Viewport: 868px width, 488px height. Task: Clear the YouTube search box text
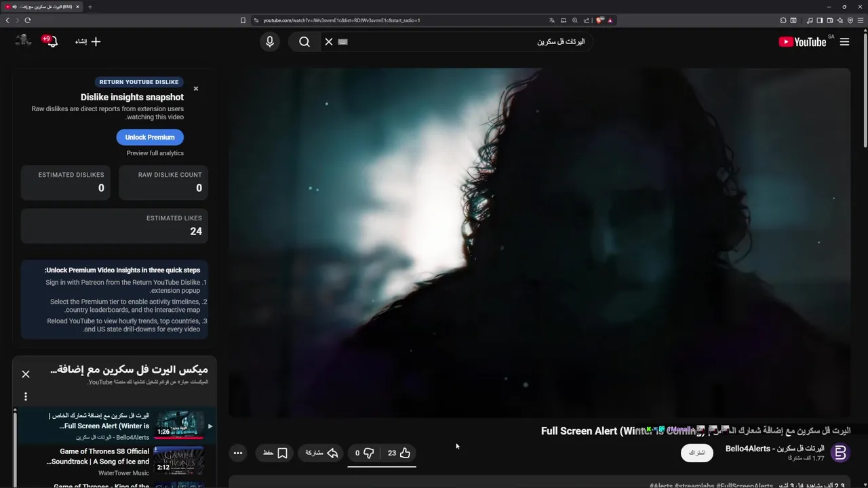click(x=329, y=42)
